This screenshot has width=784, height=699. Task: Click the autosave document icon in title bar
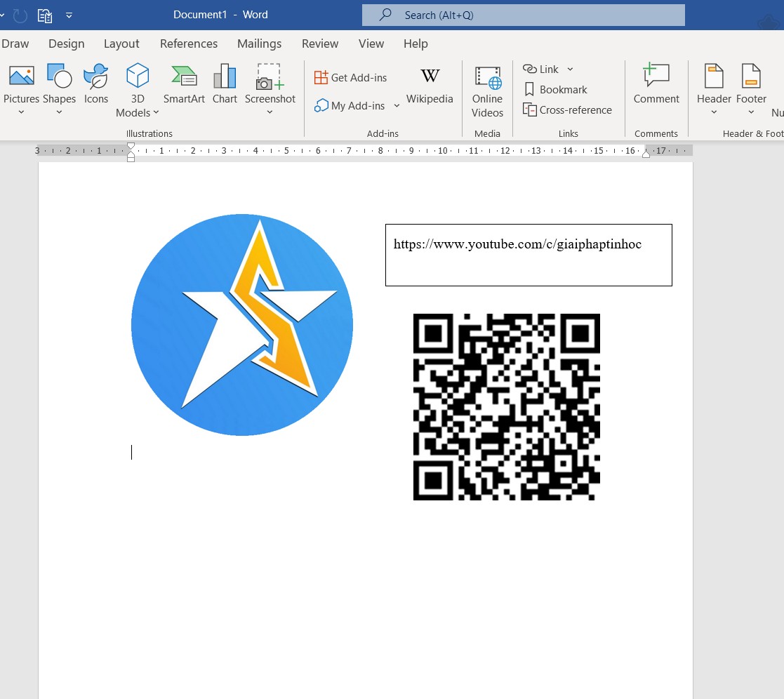[45, 15]
